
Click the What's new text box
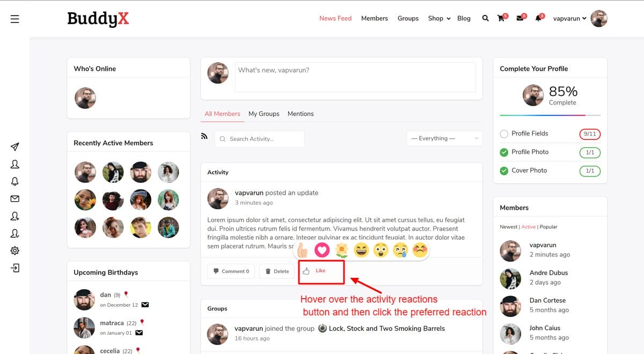click(x=355, y=77)
